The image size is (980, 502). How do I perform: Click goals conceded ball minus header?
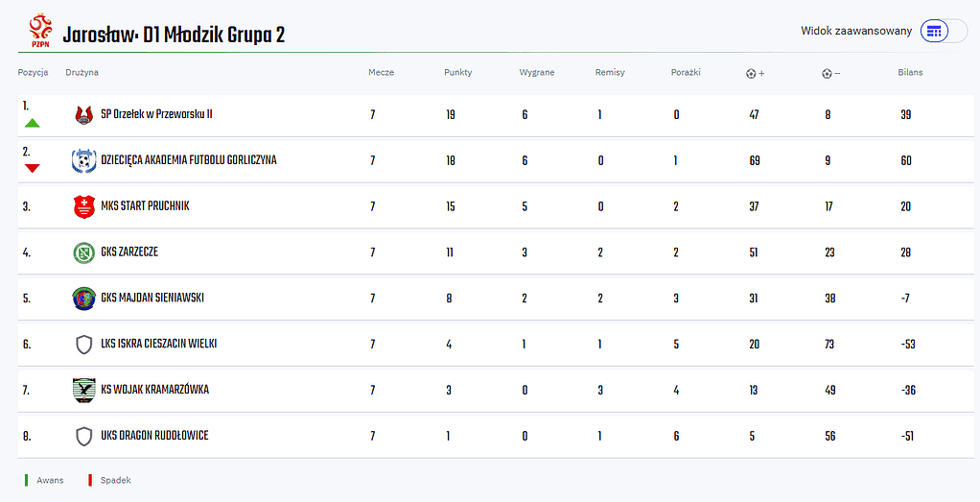(x=831, y=73)
